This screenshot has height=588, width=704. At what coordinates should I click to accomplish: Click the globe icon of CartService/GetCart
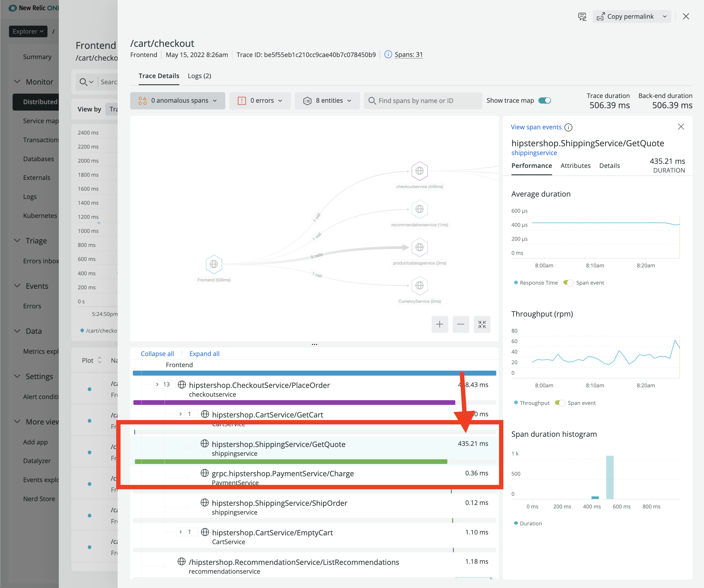pyautogui.click(x=205, y=414)
